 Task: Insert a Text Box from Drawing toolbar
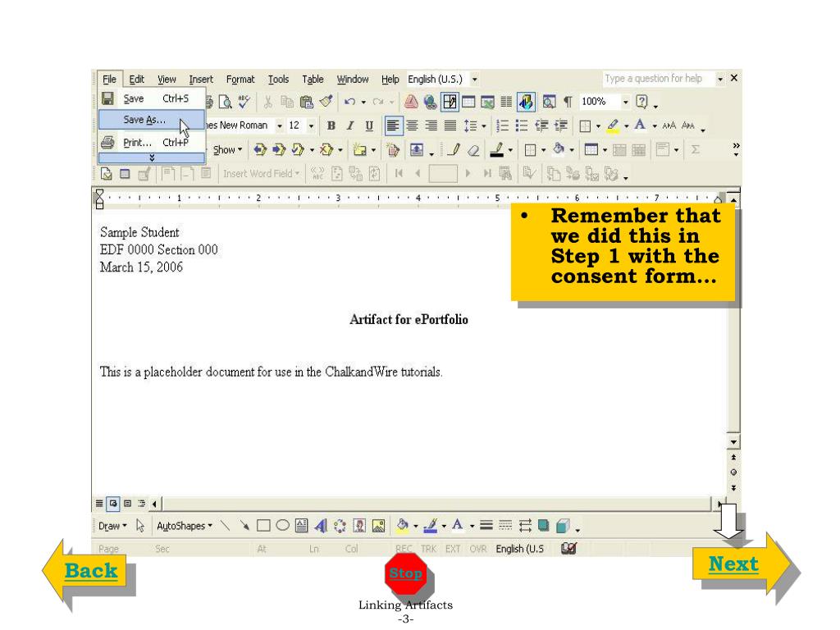coord(302,526)
